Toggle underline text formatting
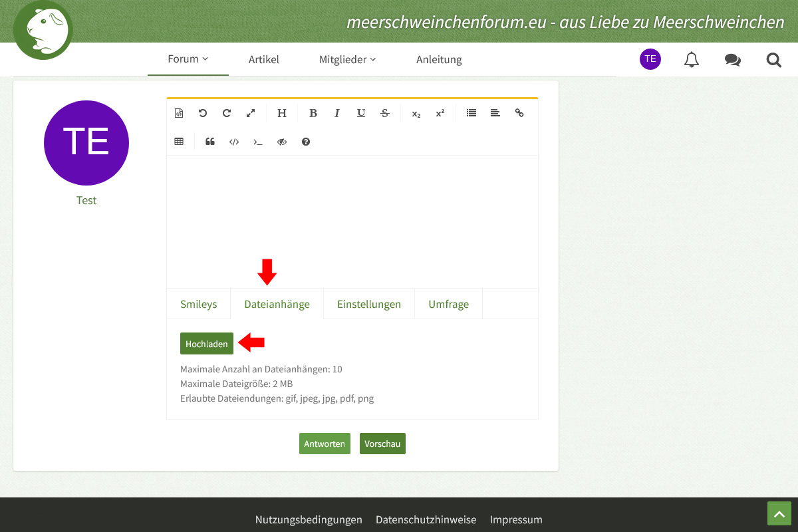The height and width of the screenshot is (532, 798). pyautogui.click(x=361, y=113)
